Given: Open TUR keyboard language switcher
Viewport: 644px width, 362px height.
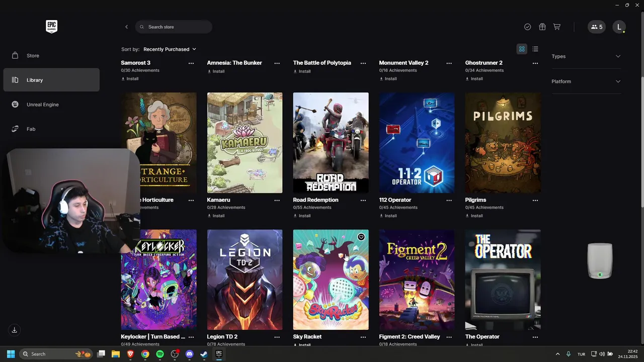Looking at the screenshot, I should [581, 354].
